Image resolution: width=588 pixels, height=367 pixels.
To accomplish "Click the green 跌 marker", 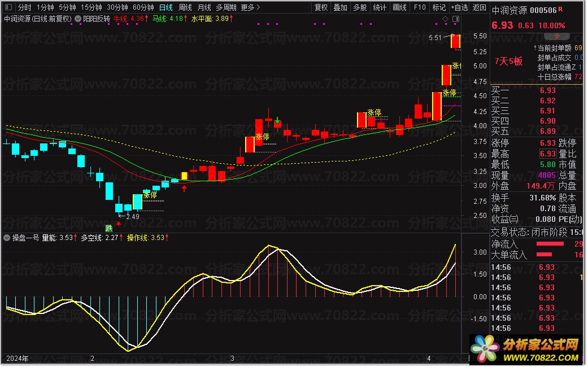I will point(109,228).
